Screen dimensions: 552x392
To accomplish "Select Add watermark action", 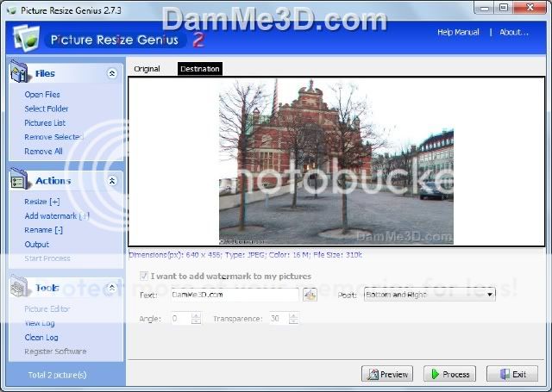I will pyautogui.click(x=54, y=215).
